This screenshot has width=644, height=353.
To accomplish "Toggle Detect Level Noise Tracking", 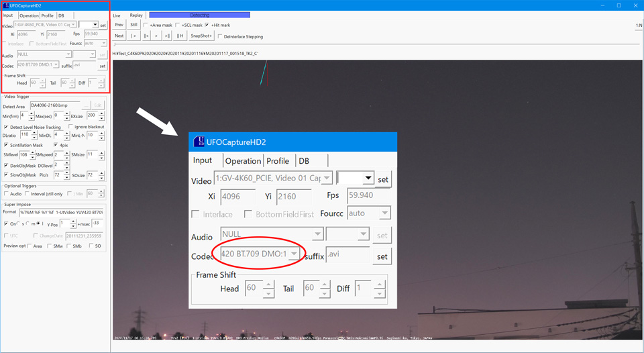I will (x=7, y=127).
